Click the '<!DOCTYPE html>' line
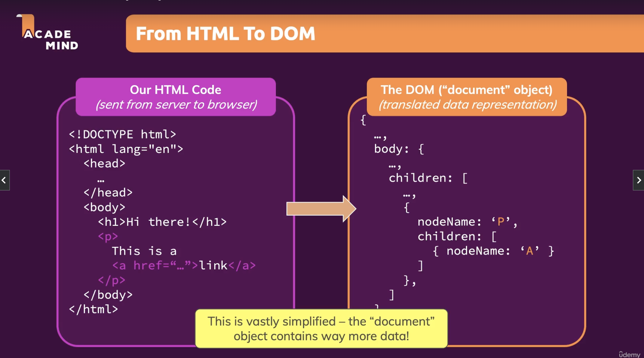 [x=123, y=135]
